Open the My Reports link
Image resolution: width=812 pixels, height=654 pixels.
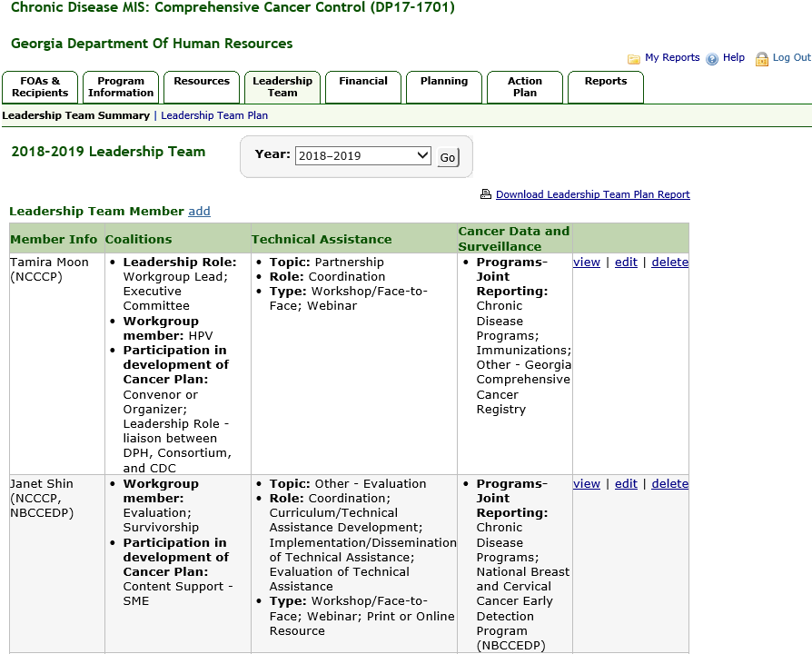[672, 57]
